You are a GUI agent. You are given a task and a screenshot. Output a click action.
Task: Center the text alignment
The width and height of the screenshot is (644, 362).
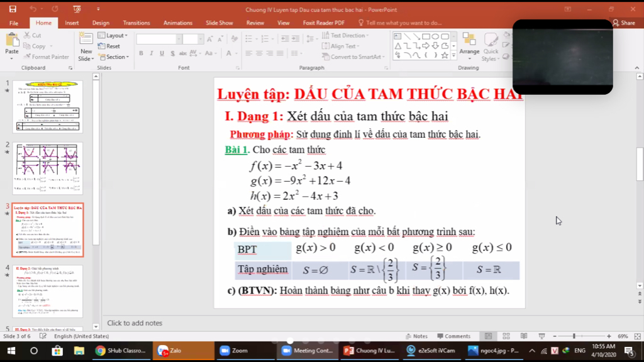point(259,53)
